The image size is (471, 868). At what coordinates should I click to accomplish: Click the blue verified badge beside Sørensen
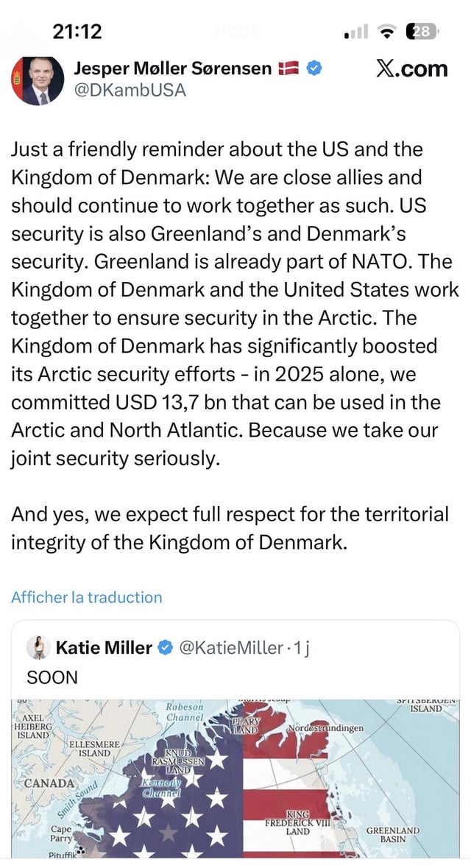(314, 70)
